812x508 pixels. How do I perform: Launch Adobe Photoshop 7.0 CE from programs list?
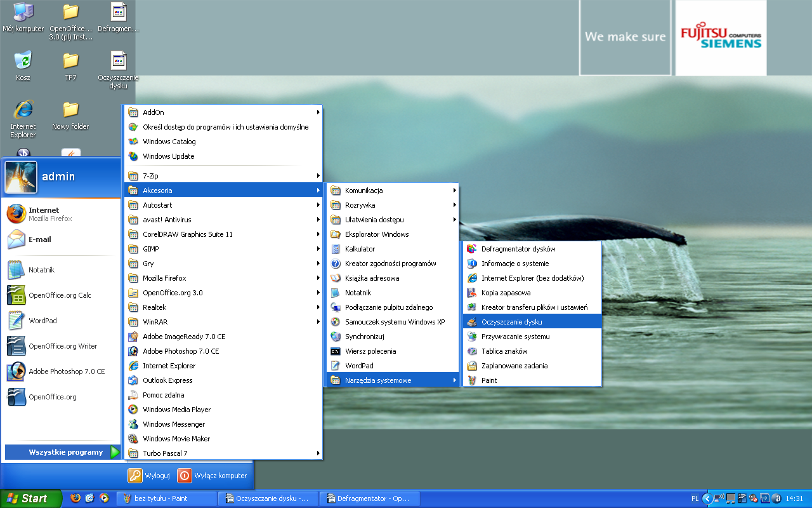[223, 351]
